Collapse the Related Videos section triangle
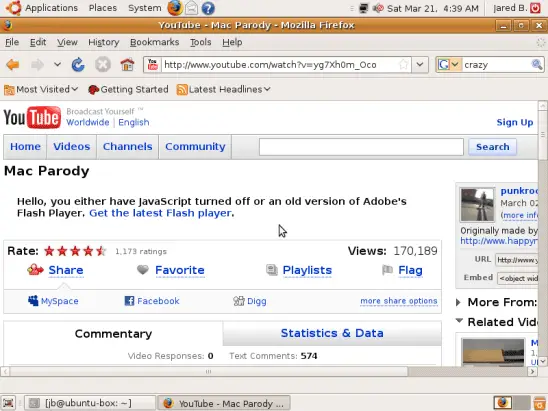Image resolution: width=548 pixels, height=411 pixels. click(x=459, y=320)
